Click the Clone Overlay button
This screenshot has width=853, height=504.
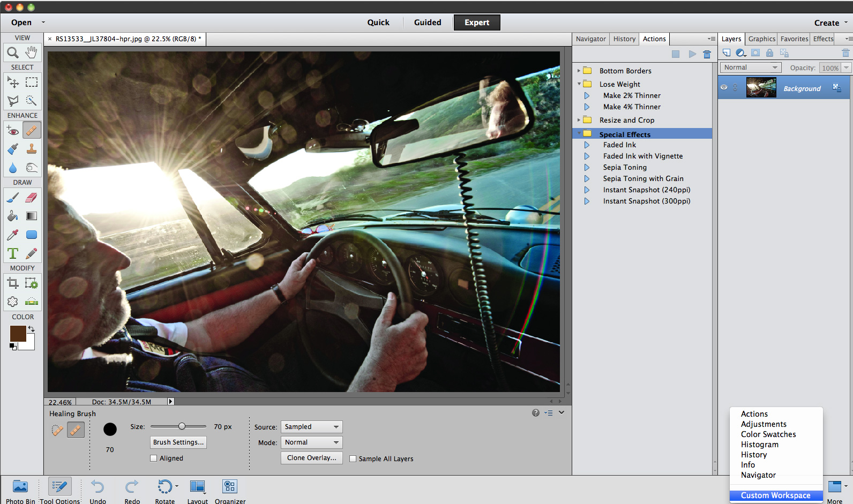(312, 458)
